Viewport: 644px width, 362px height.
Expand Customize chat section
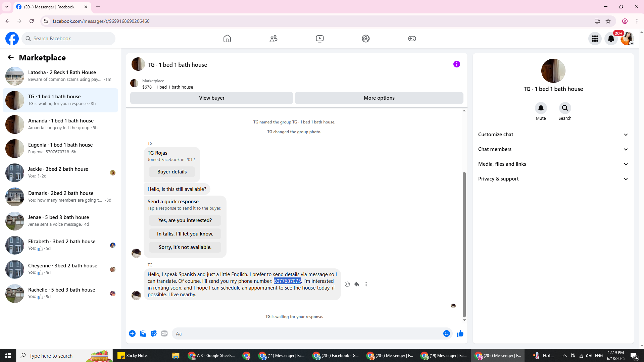(x=553, y=135)
